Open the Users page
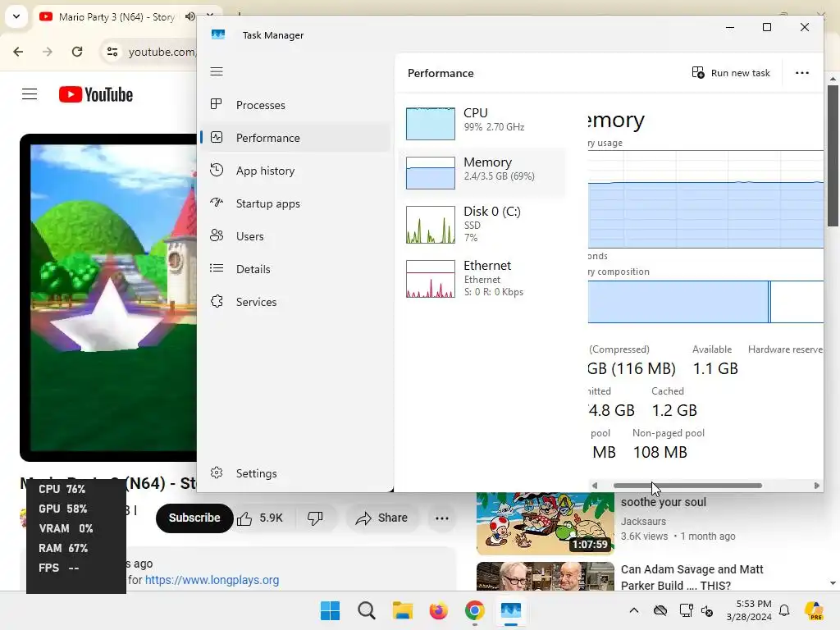Viewport: 840px width, 630px height. pos(295,236)
